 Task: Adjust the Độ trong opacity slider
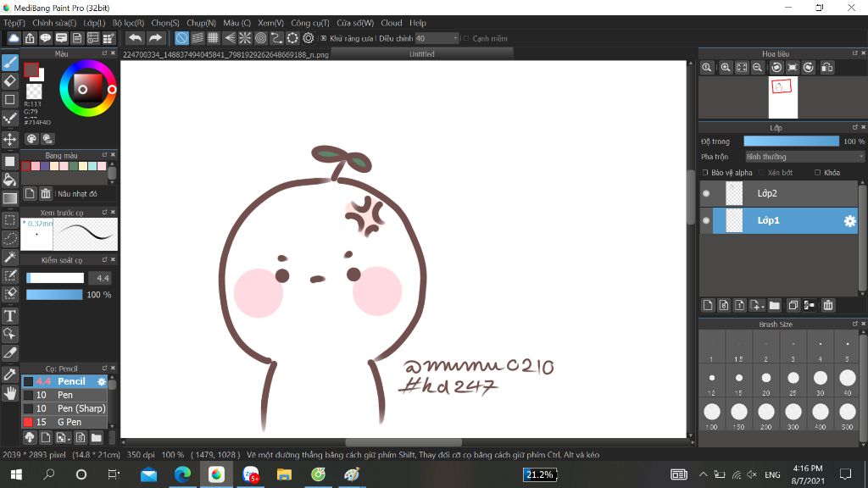(x=791, y=141)
